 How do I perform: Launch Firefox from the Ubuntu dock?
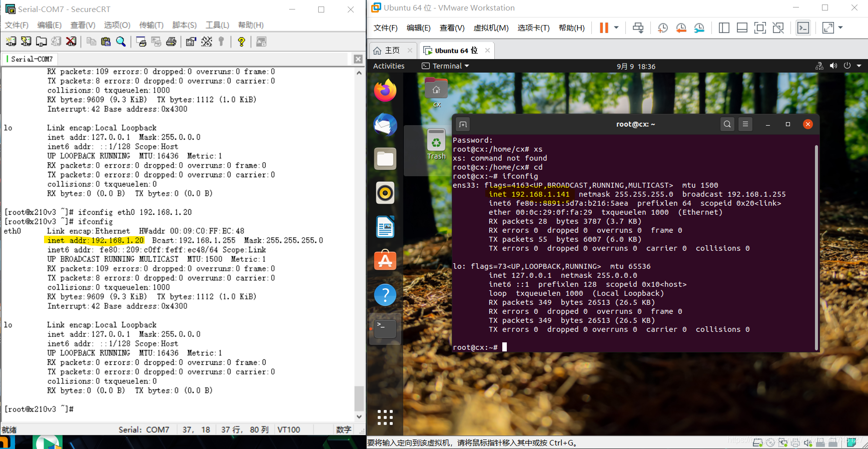[385, 91]
